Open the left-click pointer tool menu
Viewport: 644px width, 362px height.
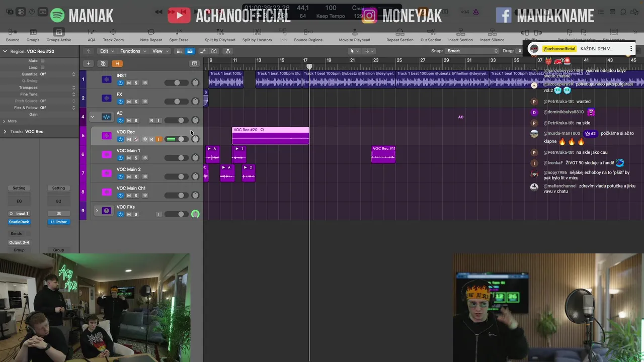click(354, 51)
